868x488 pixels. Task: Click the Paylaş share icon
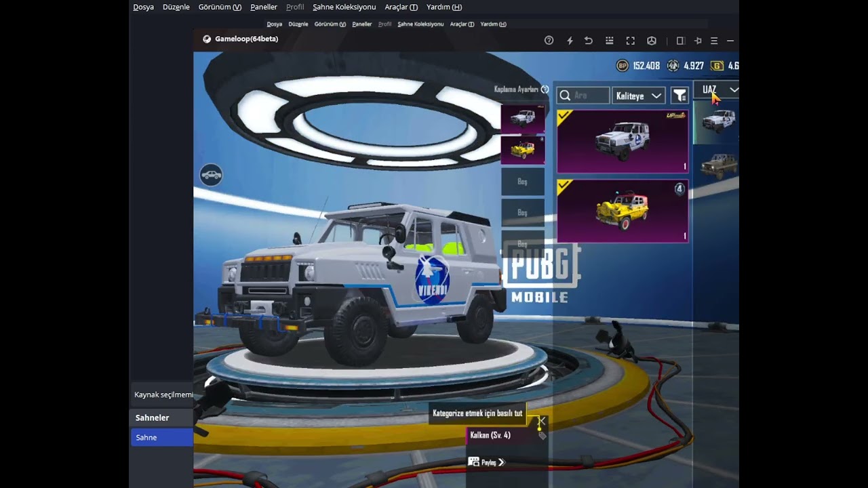pyautogui.click(x=474, y=462)
